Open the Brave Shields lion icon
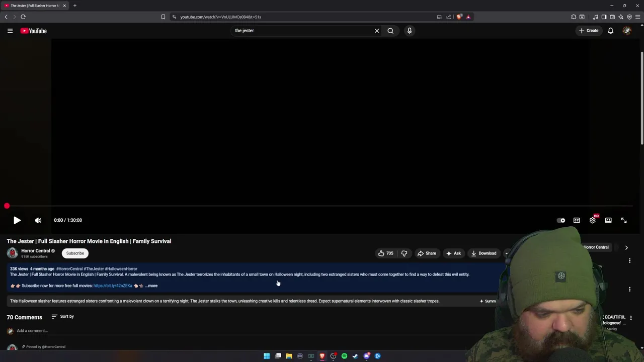644x362 pixels. coord(459,17)
